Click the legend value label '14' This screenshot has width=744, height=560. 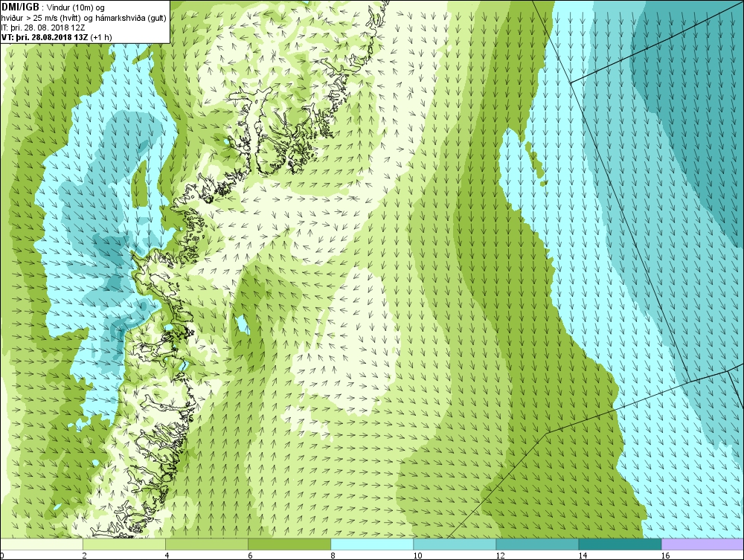(583, 556)
